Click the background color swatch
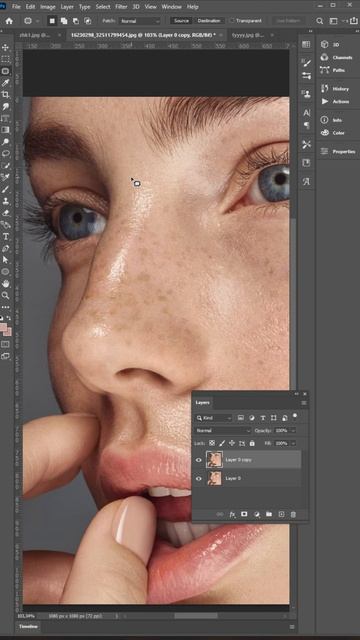 [9, 332]
